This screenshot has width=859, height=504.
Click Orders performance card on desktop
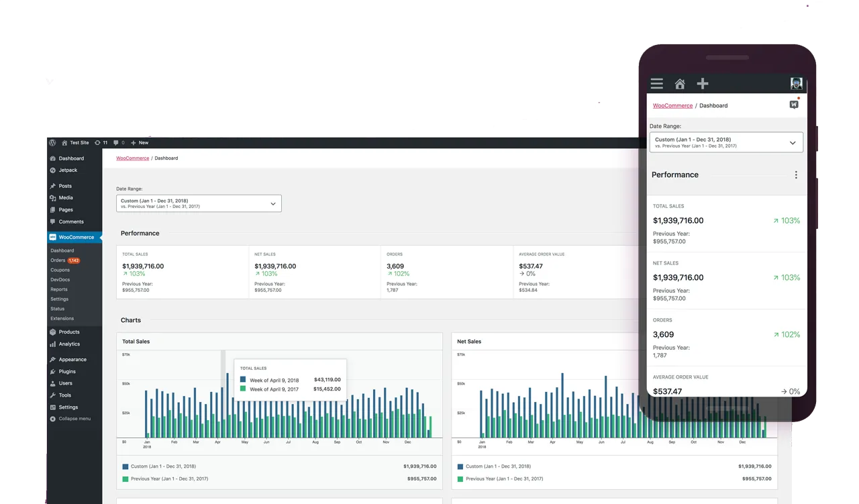[447, 272]
